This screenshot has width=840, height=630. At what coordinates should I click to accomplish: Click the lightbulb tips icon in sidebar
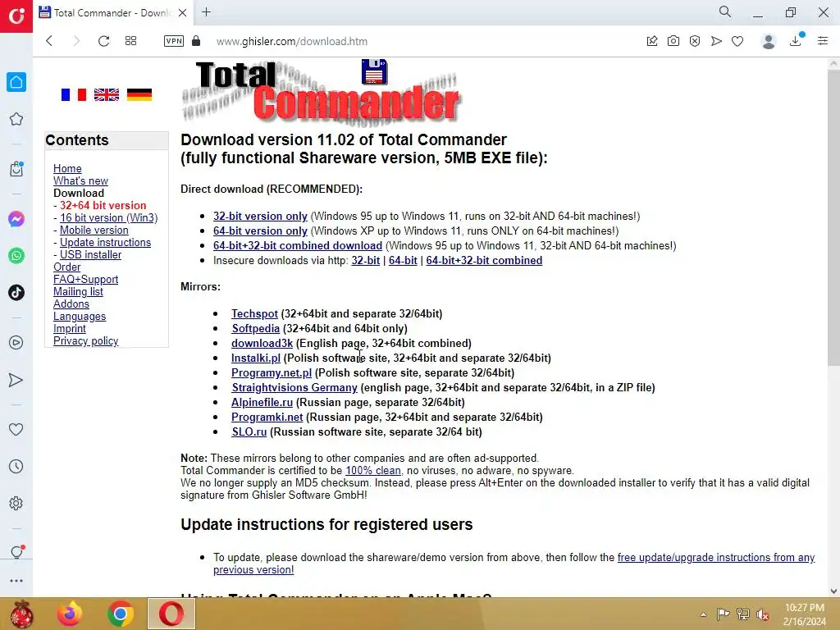coord(16,552)
